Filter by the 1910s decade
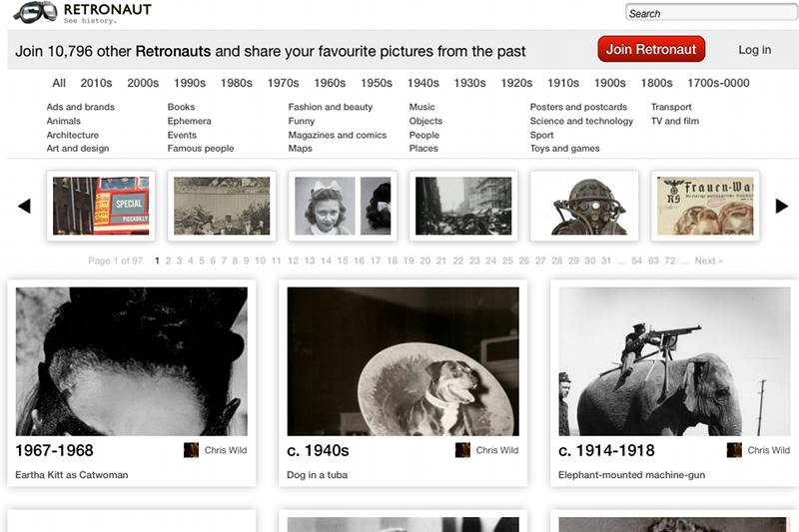Image resolution: width=799 pixels, height=532 pixels. pyautogui.click(x=563, y=83)
